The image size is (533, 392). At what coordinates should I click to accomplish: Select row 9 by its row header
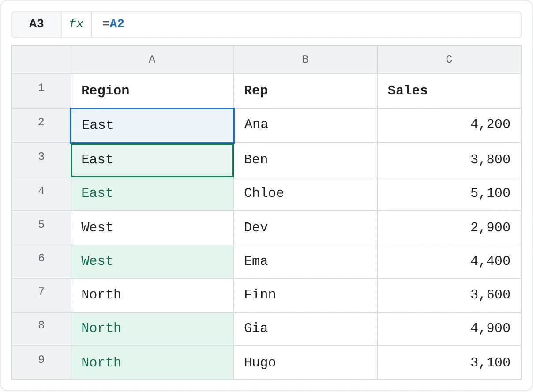tap(41, 362)
